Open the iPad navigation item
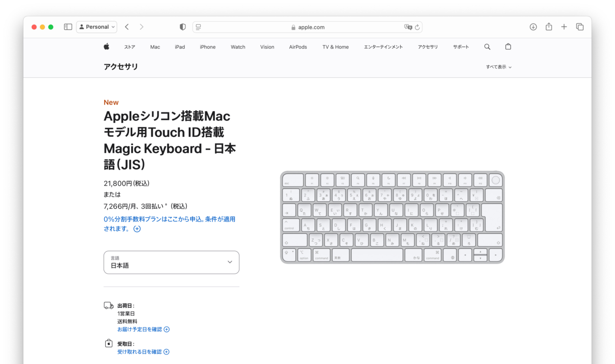This screenshot has height=364, width=615. [180, 47]
